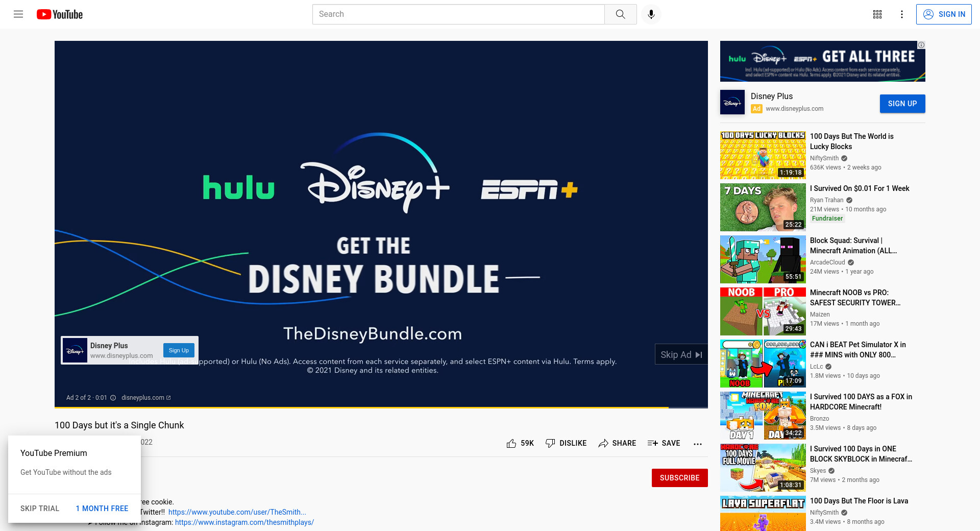Like the video with thumbs up
Image resolution: width=980 pixels, height=531 pixels.
point(520,443)
